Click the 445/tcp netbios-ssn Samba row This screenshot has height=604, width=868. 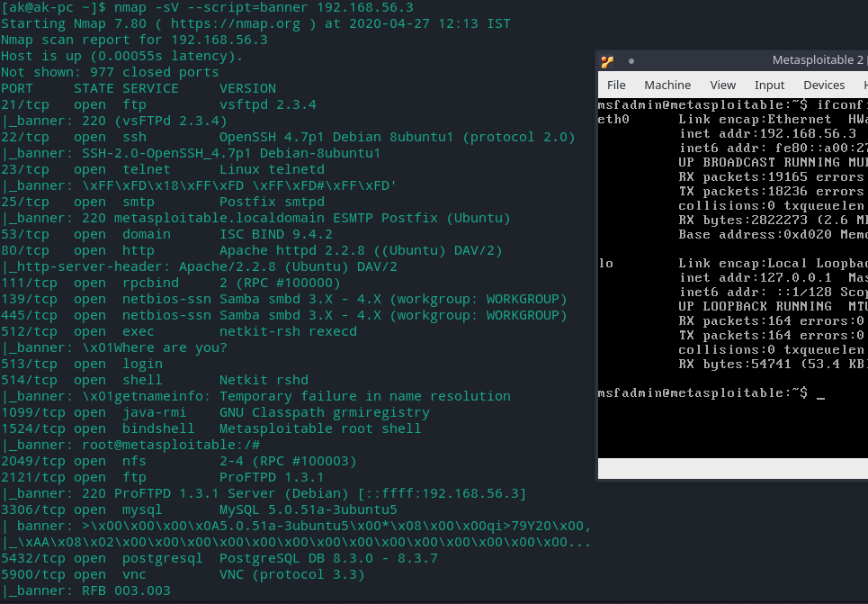284,315
